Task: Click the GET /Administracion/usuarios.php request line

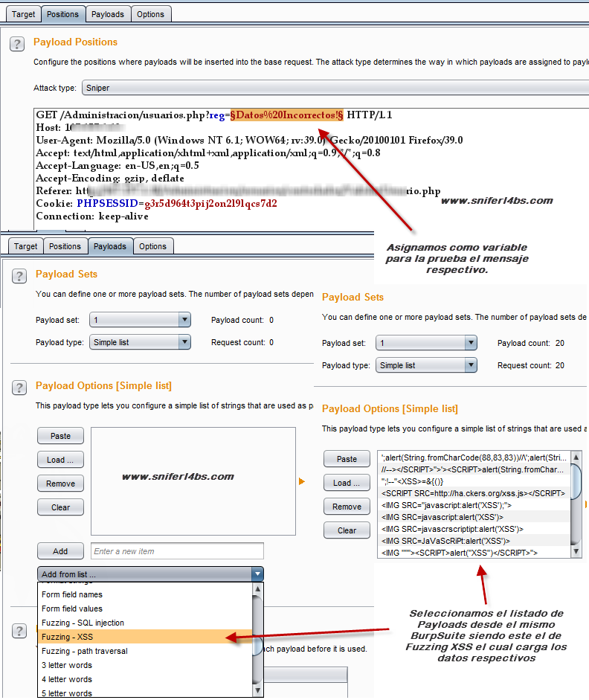Action: (x=214, y=115)
